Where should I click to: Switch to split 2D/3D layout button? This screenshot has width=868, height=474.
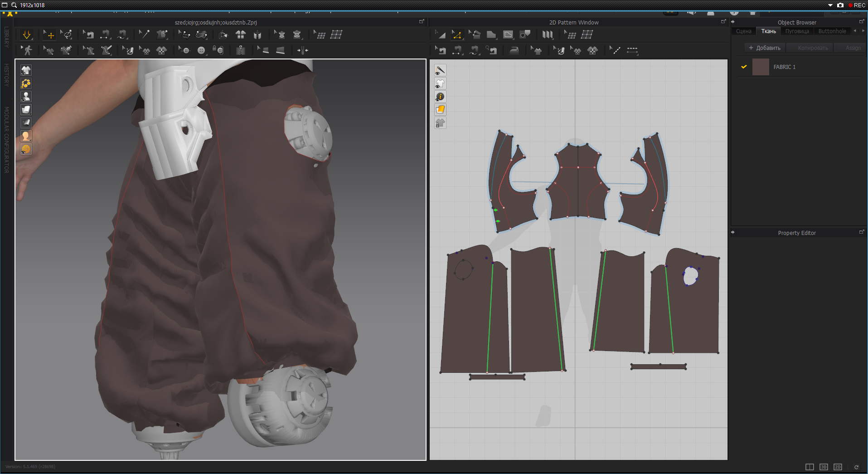click(x=810, y=467)
